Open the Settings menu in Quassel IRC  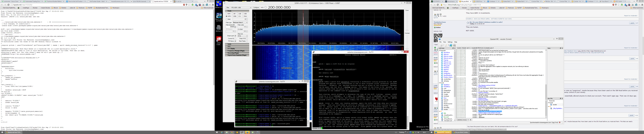pyautogui.click(x=450, y=42)
